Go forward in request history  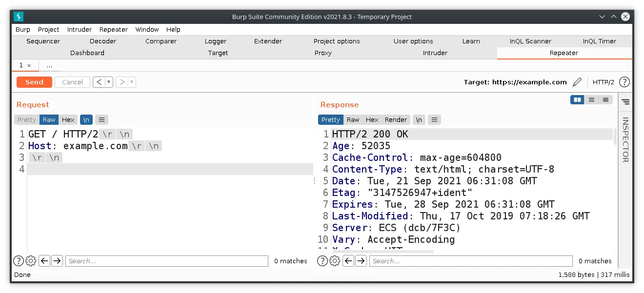122,82
